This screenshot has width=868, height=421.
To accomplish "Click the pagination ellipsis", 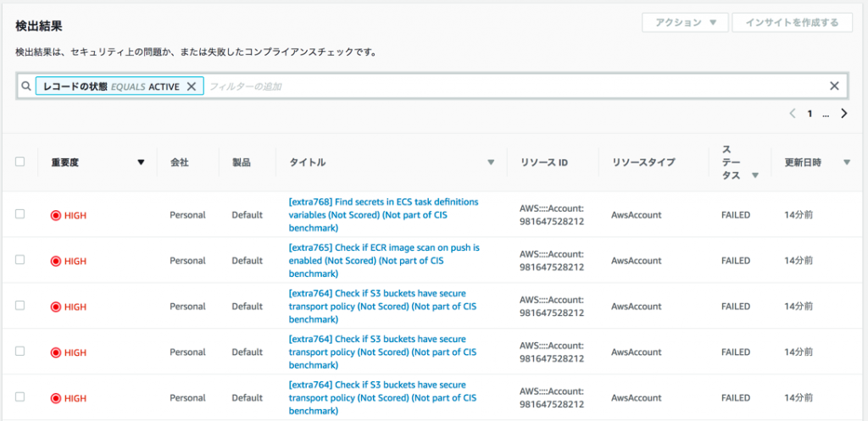I will [826, 115].
